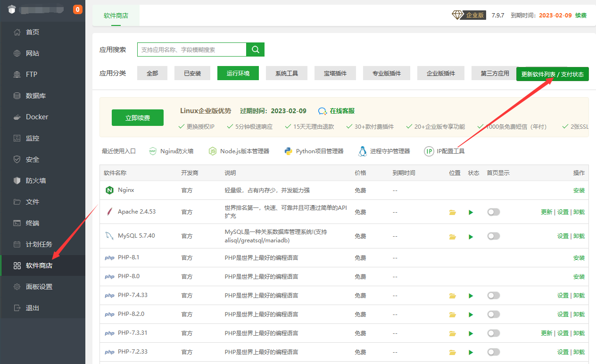Open 文件 in the sidebar
The image size is (596, 364).
42,202
